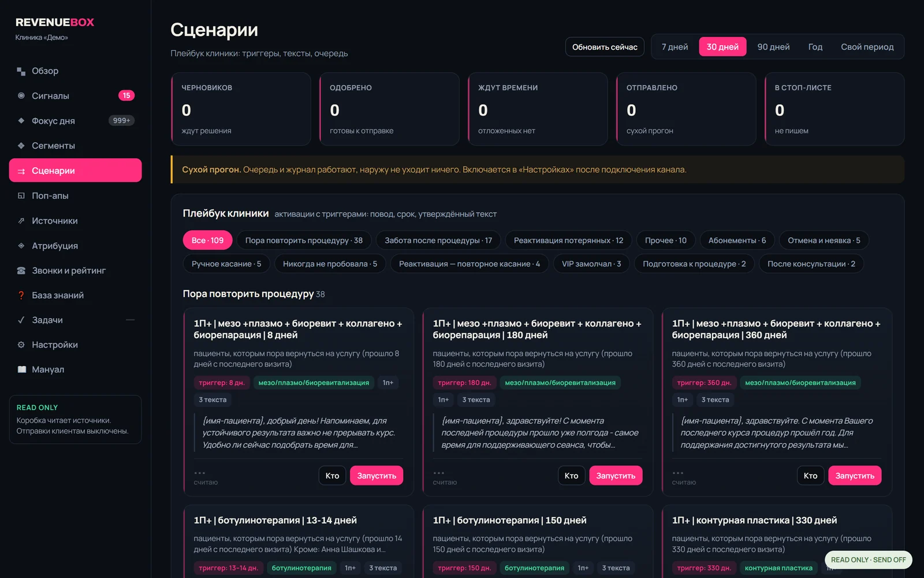The width and height of the screenshot is (924, 578).
Task: Click the В СТОП-ЛИСТЕ stat card
Action: tap(834, 109)
